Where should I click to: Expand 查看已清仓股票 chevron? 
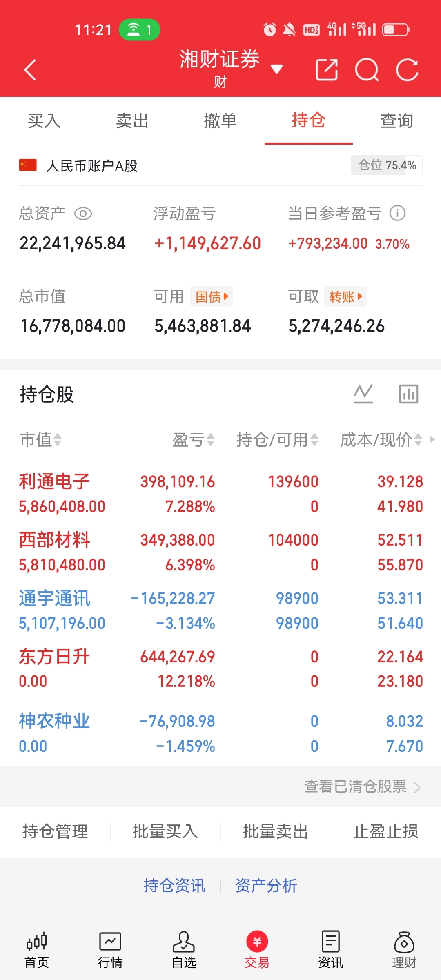(417, 787)
